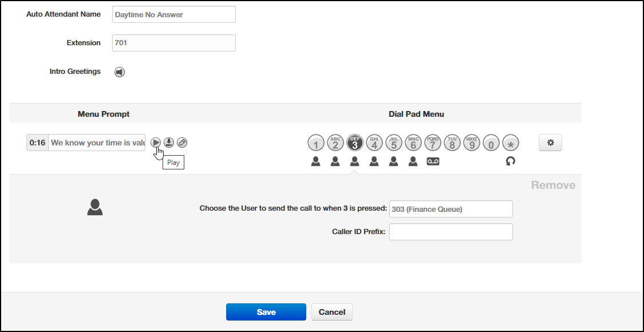The height and width of the screenshot is (332, 644).
Task: Select the star key on dial pad
Action: (511, 143)
